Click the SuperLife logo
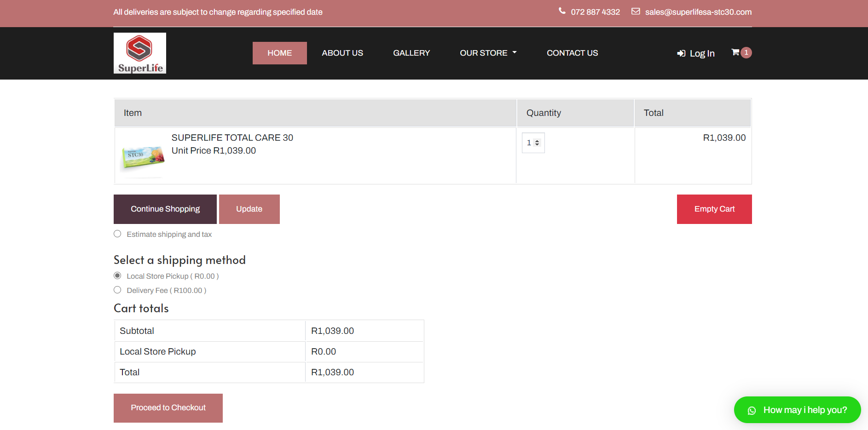This screenshot has width=868, height=430. (x=139, y=53)
